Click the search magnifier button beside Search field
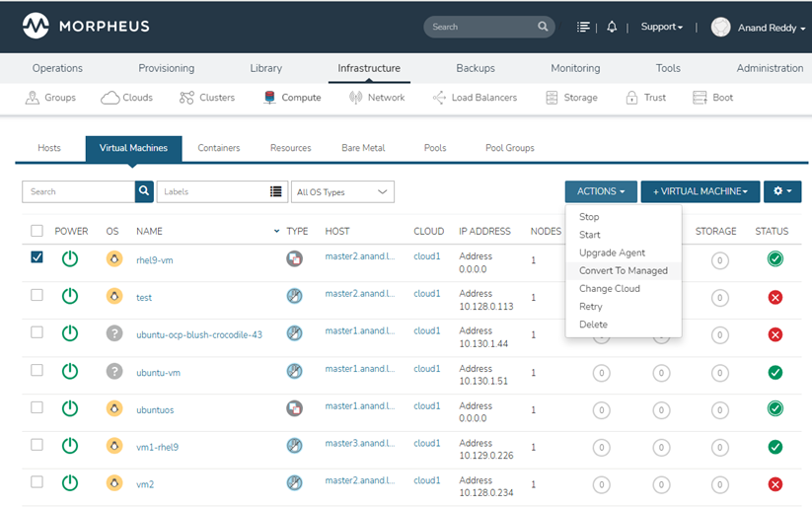Viewport: 812px width, 507px height. click(x=144, y=191)
